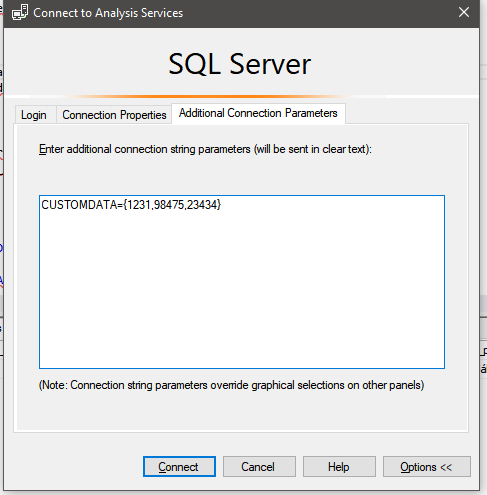Viewport: 487px width, 495px height.
Task: Close the Connect to Analysis Services dialog
Action: click(x=464, y=13)
